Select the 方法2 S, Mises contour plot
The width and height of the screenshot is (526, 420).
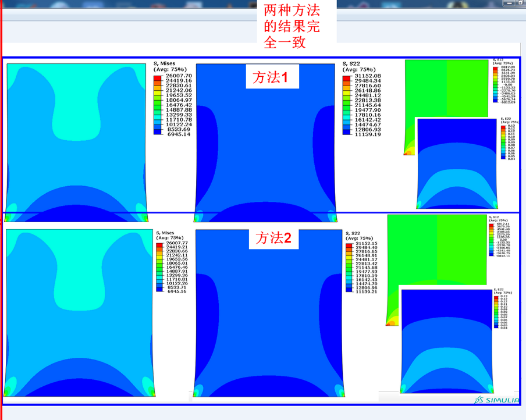(79, 313)
